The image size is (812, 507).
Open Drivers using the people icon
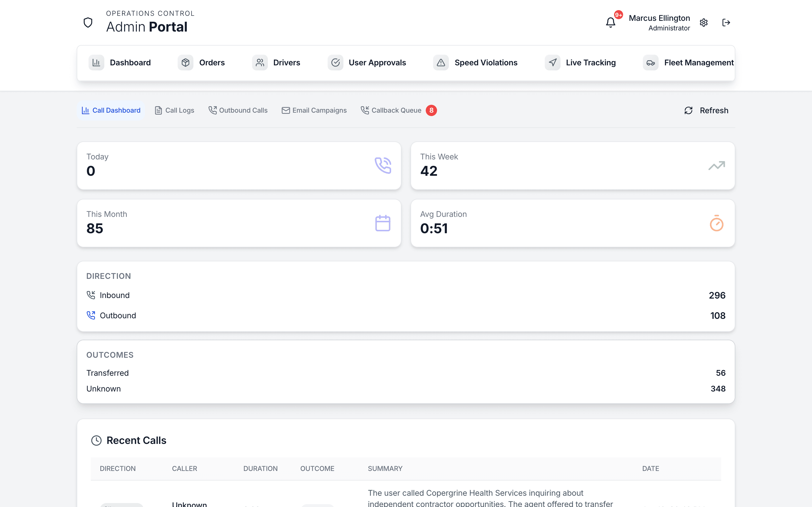coord(260,62)
